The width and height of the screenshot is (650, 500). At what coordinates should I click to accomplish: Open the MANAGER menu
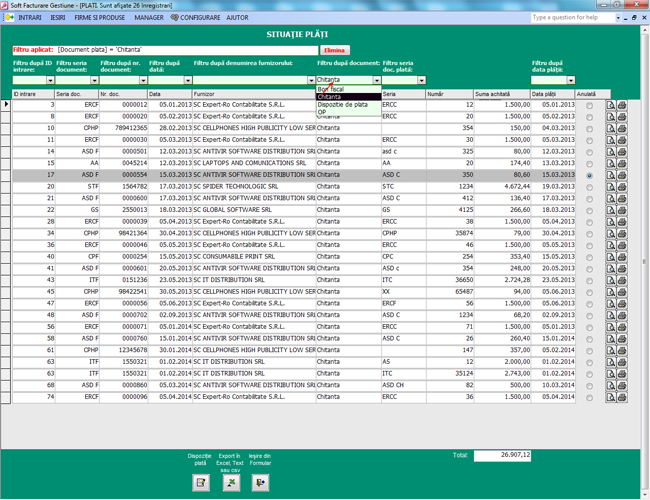pos(149,17)
